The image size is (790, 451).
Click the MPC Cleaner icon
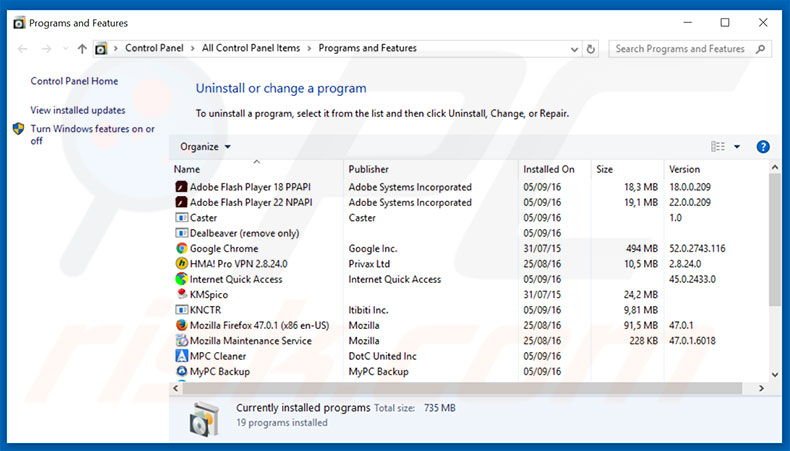pyautogui.click(x=181, y=356)
